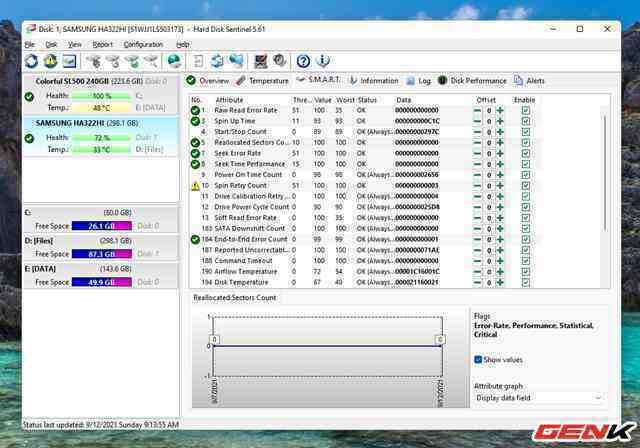
Task: Toggle Enable checkbox for Disk Temperature row
Action: (x=526, y=283)
